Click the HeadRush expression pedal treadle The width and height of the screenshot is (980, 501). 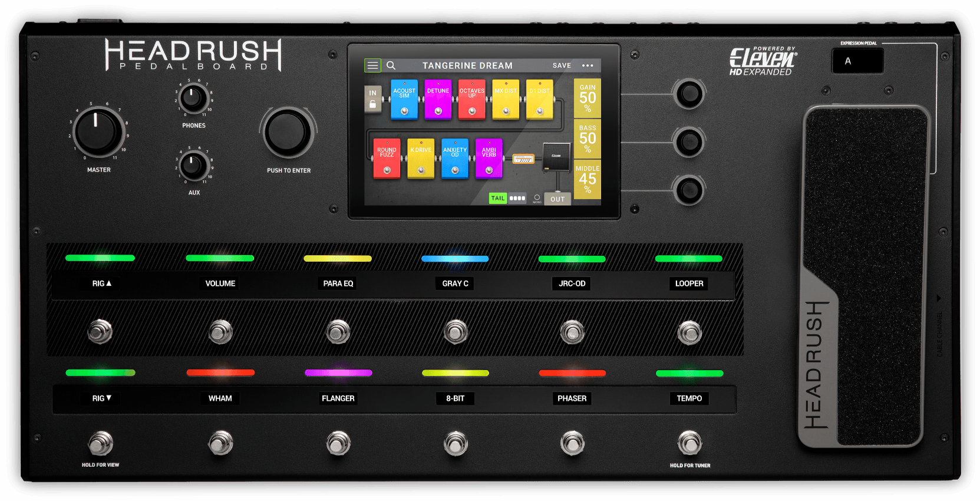(863, 276)
